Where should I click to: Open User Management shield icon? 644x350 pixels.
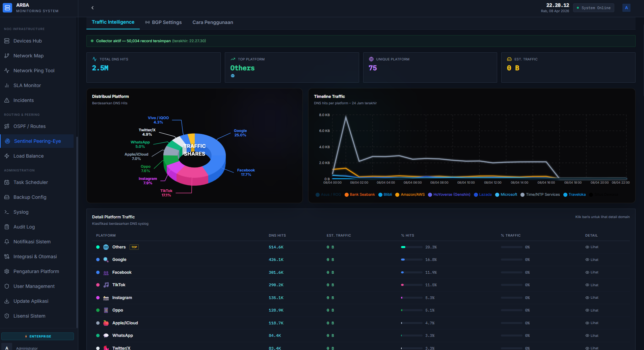click(7, 286)
